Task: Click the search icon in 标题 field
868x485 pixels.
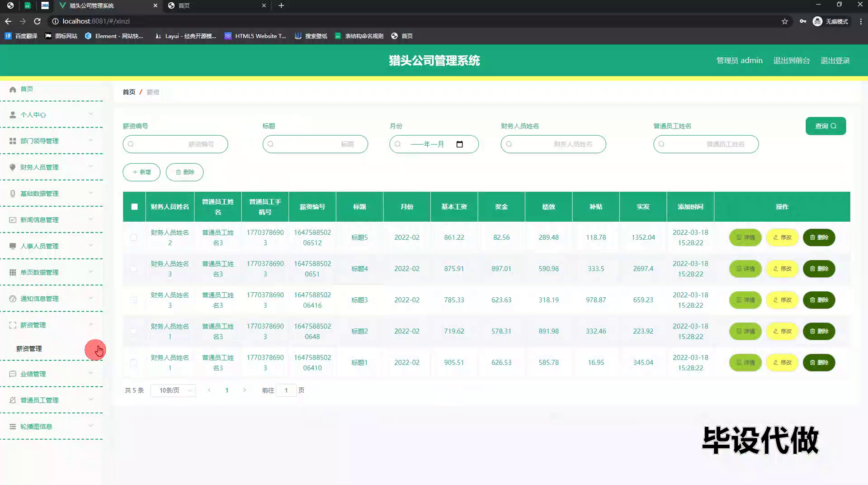Action: click(270, 144)
